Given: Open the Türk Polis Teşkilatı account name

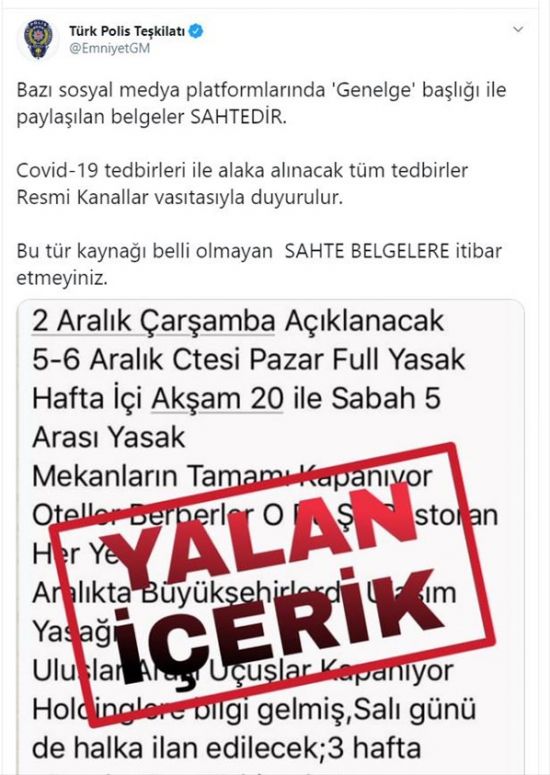Looking at the screenshot, I should point(127,31).
